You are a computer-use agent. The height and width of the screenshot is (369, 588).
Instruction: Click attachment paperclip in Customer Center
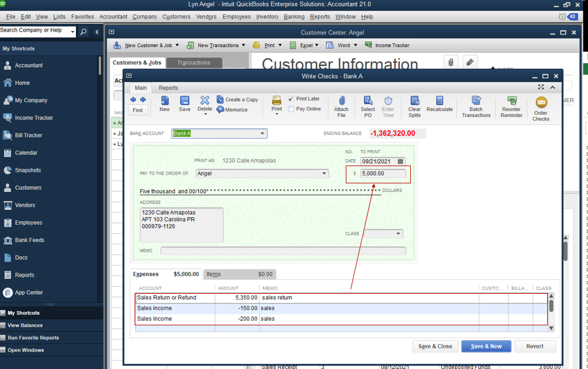click(450, 62)
